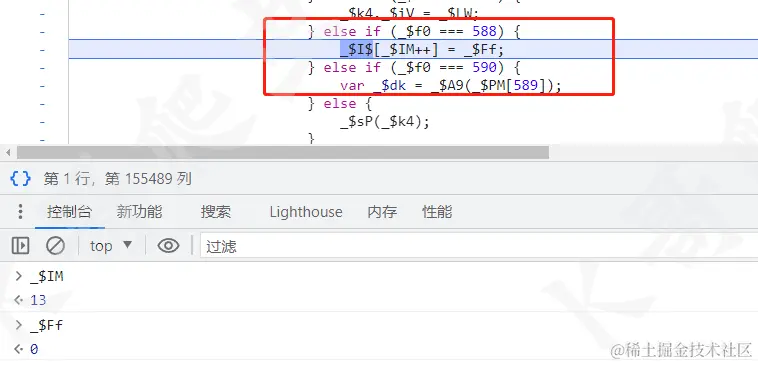
Task: Toggle the console sidebar panel icon
Action: [20, 246]
